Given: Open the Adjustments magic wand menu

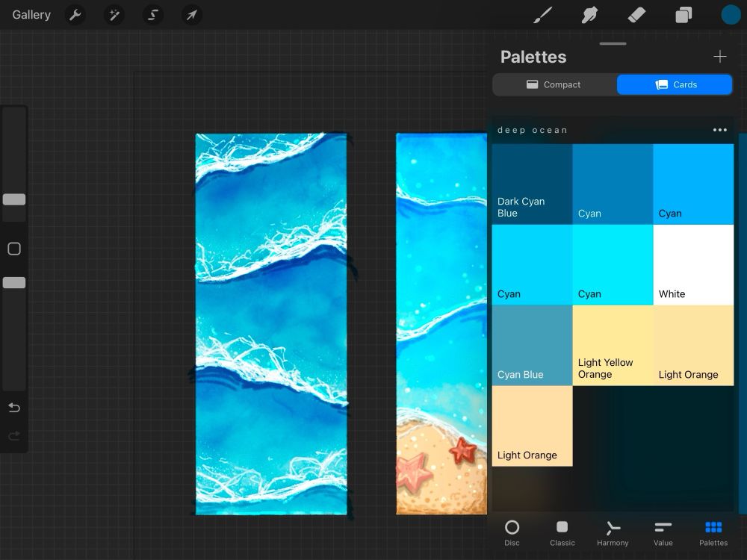Looking at the screenshot, I should tap(114, 15).
